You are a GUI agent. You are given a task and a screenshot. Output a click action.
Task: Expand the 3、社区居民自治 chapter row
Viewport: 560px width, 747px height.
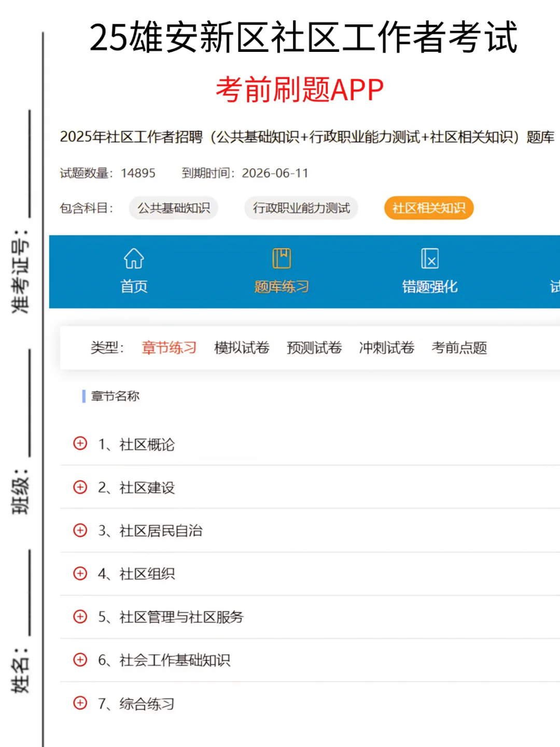coord(80,530)
